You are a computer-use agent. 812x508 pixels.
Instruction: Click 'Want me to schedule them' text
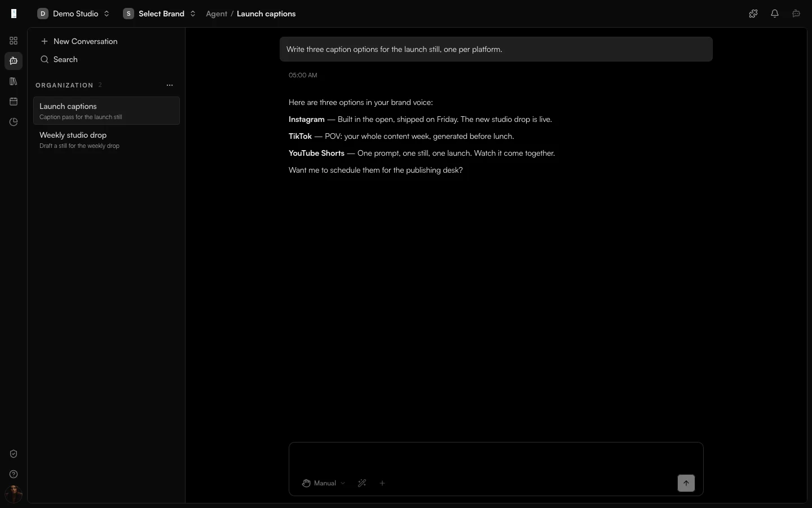pyautogui.click(x=376, y=170)
